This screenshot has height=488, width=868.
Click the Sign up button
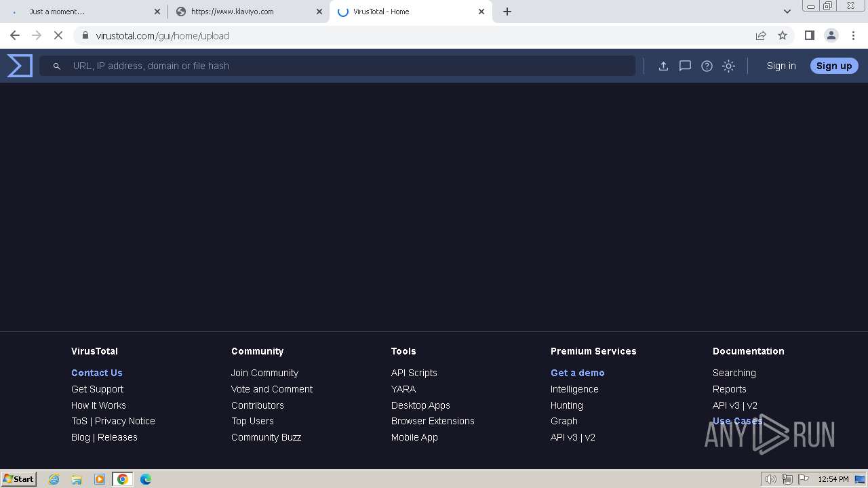click(x=834, y=66)
